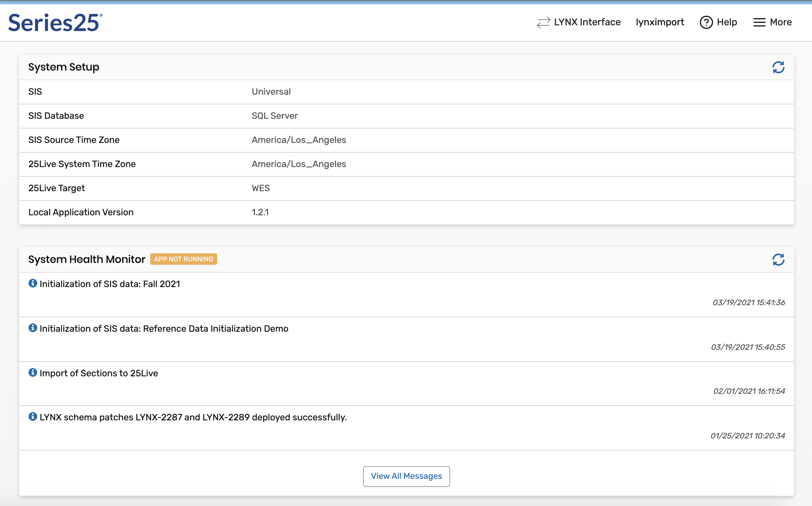Image resolution: width=812 pixels, height=506 pixels.
Task: Click info icon beside Import of Sections message
Action: click(x=33, y=372)
